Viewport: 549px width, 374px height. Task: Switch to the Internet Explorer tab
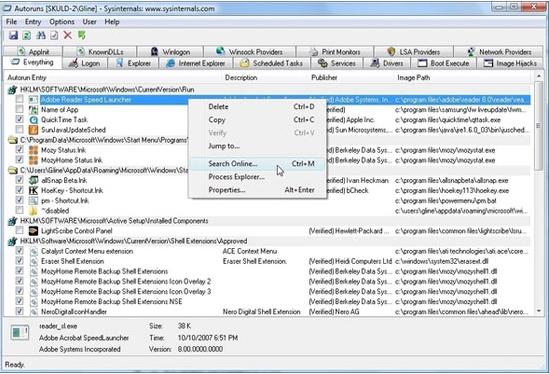coord(196,63)
